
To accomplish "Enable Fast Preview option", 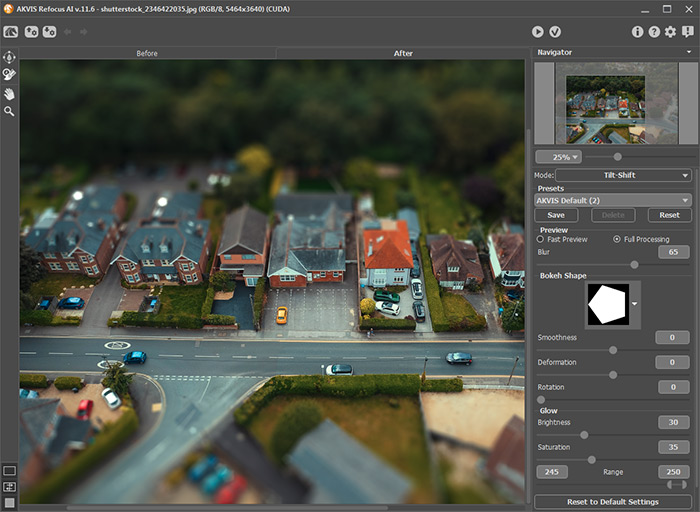I will tap(540, 239).
